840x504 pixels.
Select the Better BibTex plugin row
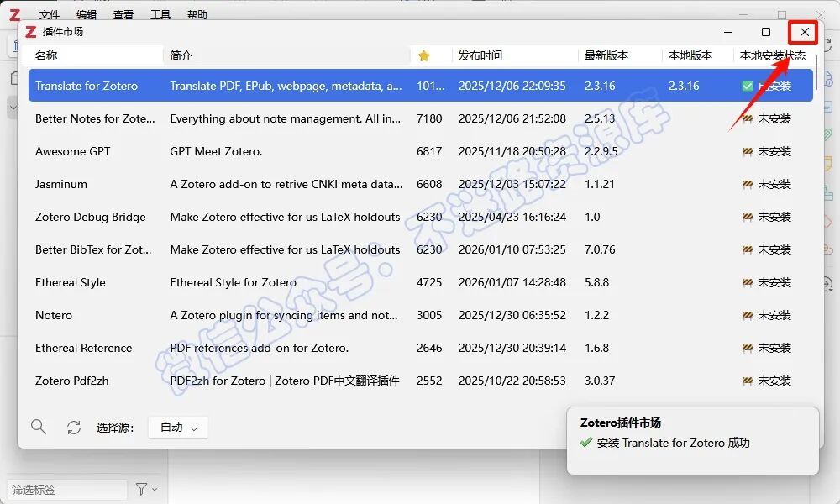tap(421, 249)
